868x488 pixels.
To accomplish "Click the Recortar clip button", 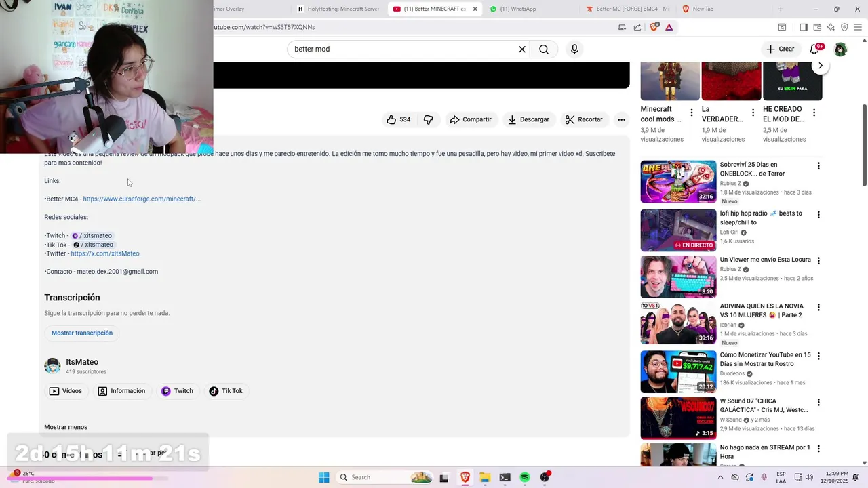I will [584, 119].
